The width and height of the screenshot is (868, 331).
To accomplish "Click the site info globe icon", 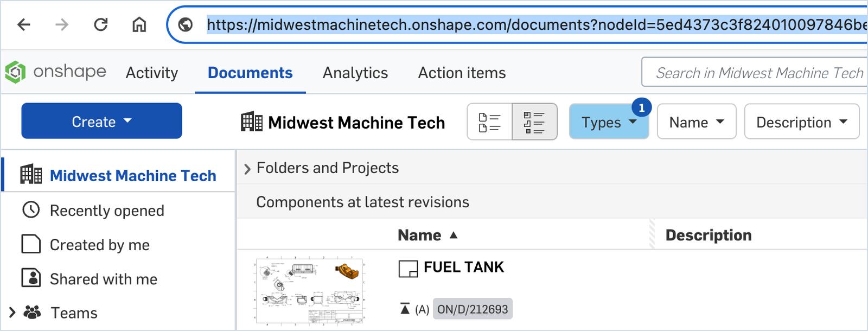I will click(186, 24).
